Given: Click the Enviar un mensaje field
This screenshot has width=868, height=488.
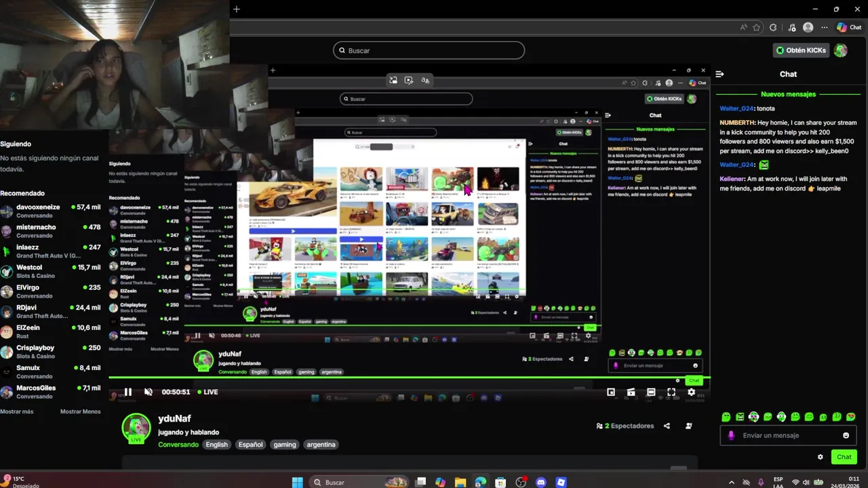Looking at the screenshot, I should coord(787,435).
